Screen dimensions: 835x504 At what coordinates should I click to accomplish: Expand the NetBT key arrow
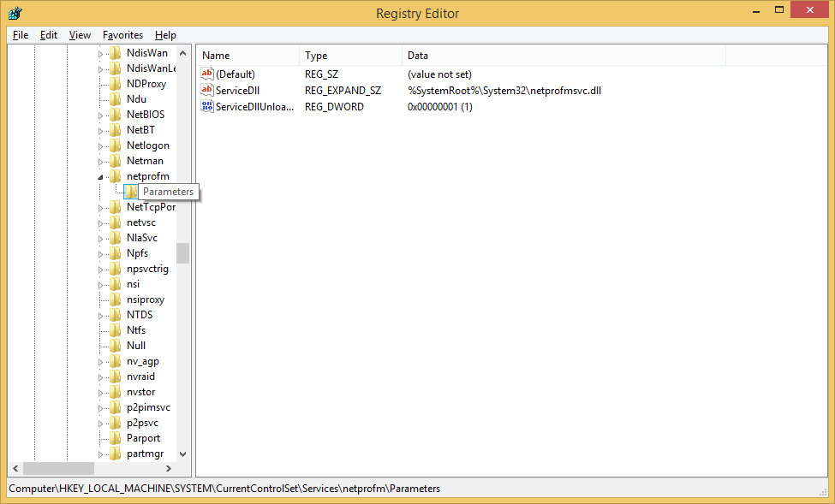[x=100, y=130]
